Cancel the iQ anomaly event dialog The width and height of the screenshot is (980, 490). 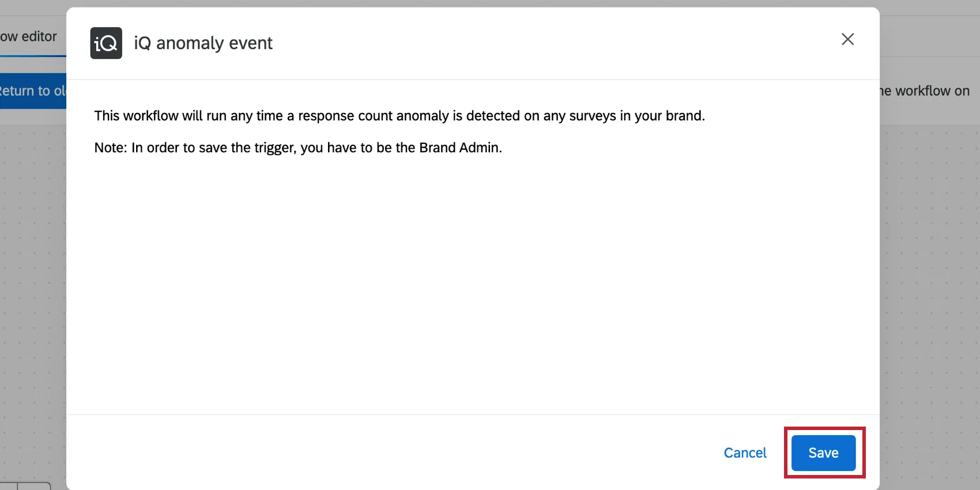745,453
